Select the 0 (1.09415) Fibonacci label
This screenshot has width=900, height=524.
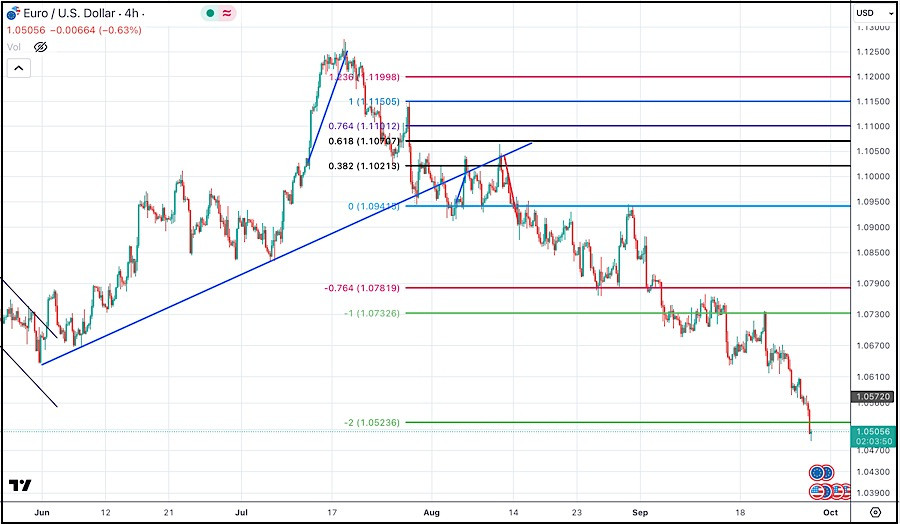point(374,206)
